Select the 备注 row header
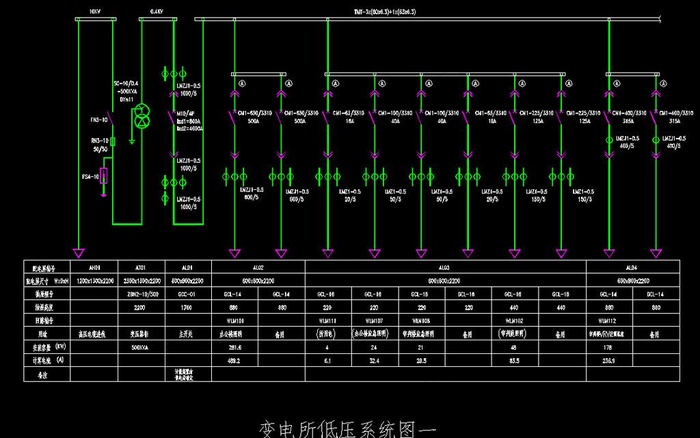Viewport: 700px width, 438px height. tap(47, 375)
